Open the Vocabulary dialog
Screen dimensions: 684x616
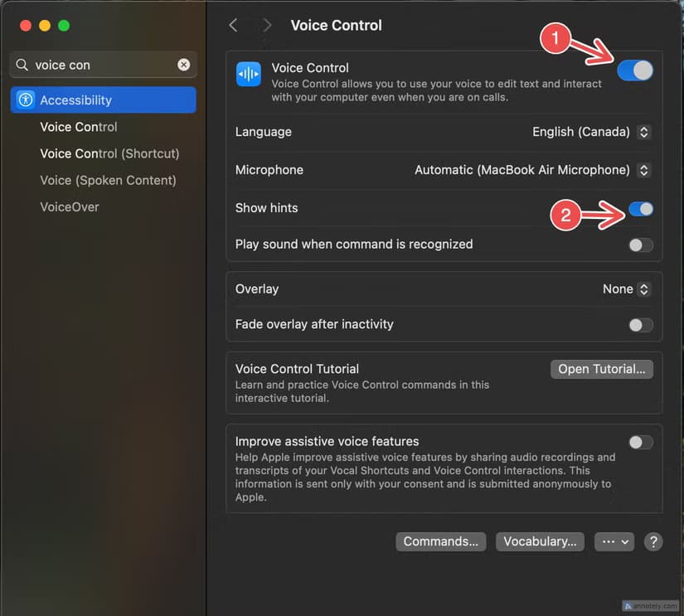540,542
